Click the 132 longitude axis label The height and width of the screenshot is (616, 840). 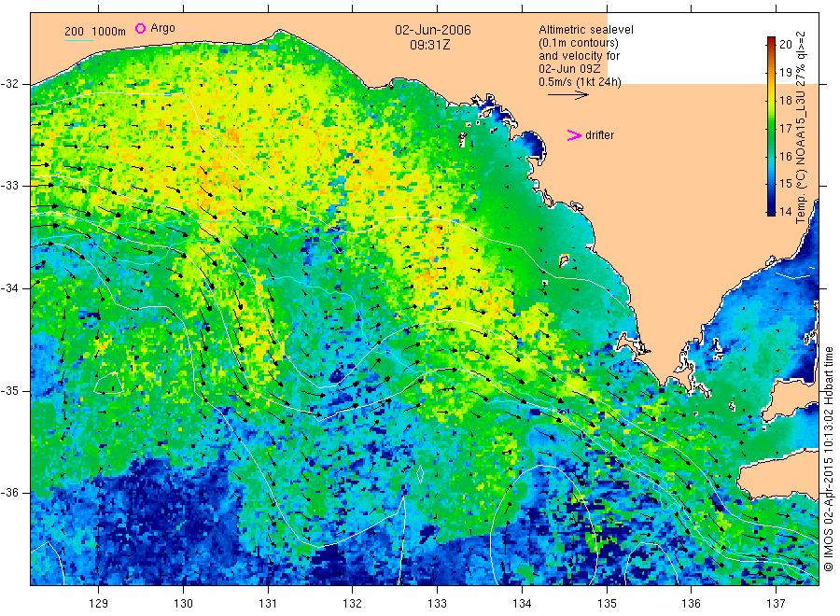coord(353,604)
